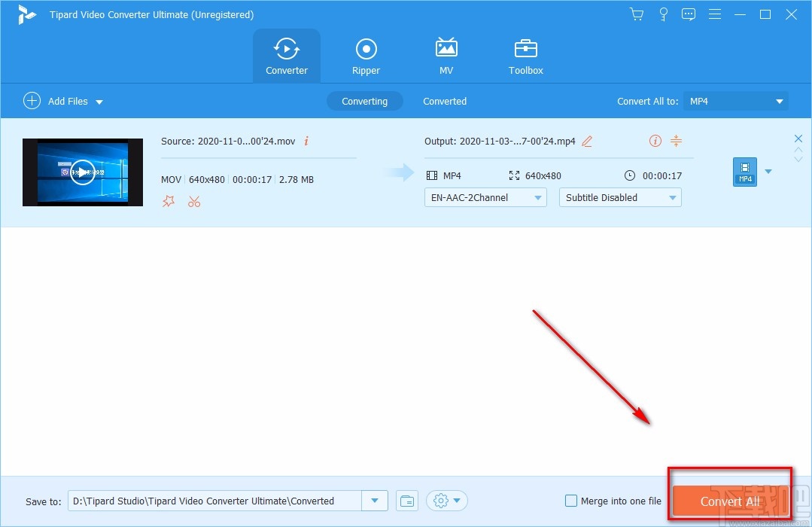Click the info icon next to the source filename
Viewport: 812px width, 527px height.
(306, 141)
